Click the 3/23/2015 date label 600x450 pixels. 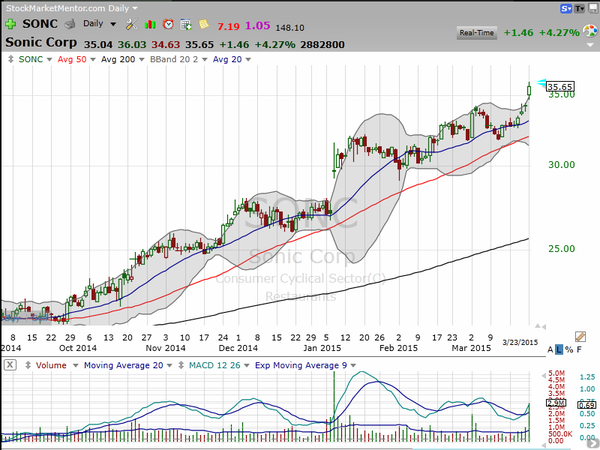[520, 342]
